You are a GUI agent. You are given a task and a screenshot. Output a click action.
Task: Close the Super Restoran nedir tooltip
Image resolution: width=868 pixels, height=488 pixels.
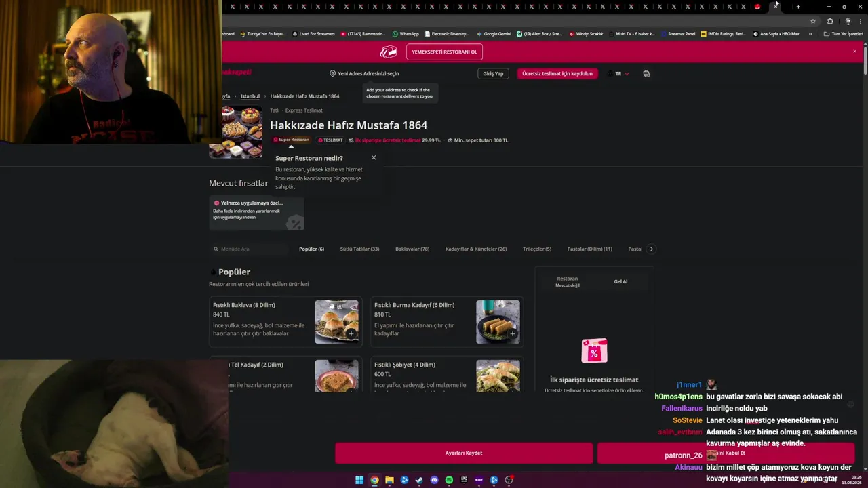374,157
